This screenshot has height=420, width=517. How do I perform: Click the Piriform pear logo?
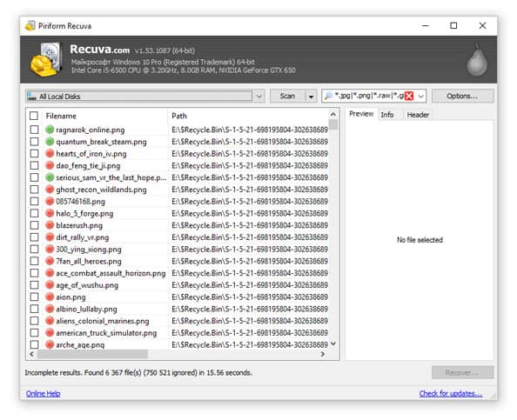coord(477,60)
